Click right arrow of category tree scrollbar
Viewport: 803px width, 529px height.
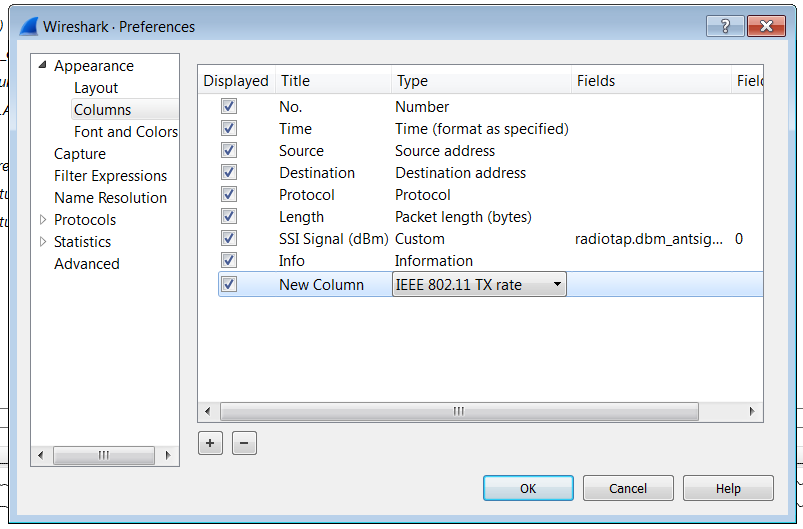click(x=167, y=455)
